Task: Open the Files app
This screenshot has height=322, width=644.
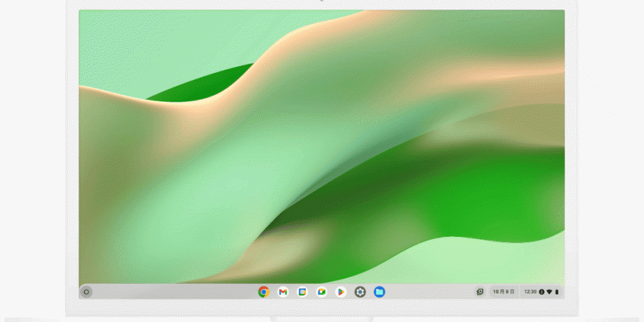Action: [379, 292]
